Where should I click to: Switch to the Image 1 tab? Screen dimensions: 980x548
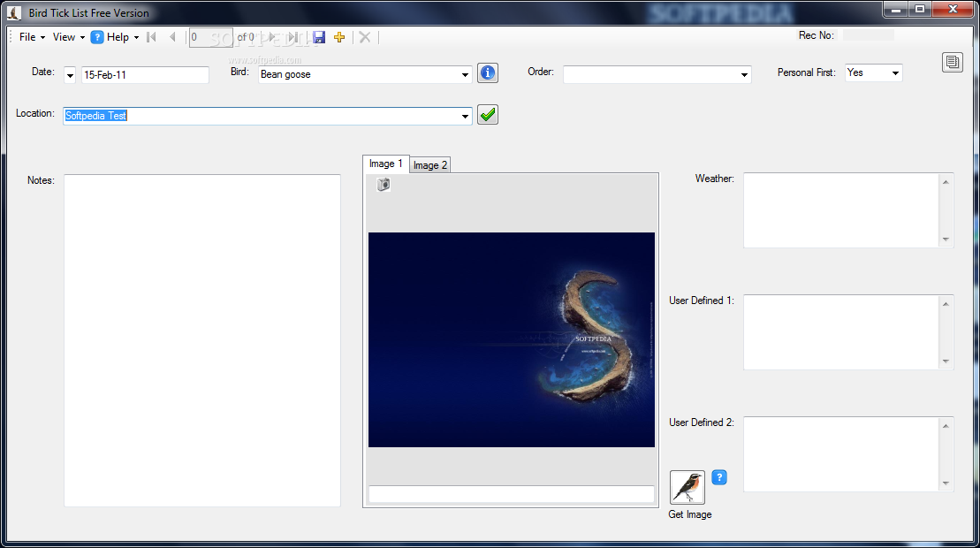pos(385,164)
